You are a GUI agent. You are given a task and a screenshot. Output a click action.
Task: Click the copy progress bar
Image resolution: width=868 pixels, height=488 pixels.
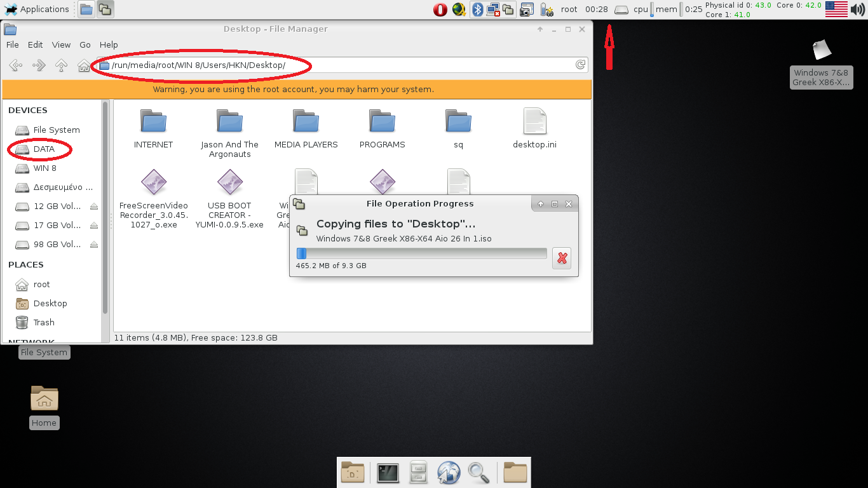coord(421,254)
